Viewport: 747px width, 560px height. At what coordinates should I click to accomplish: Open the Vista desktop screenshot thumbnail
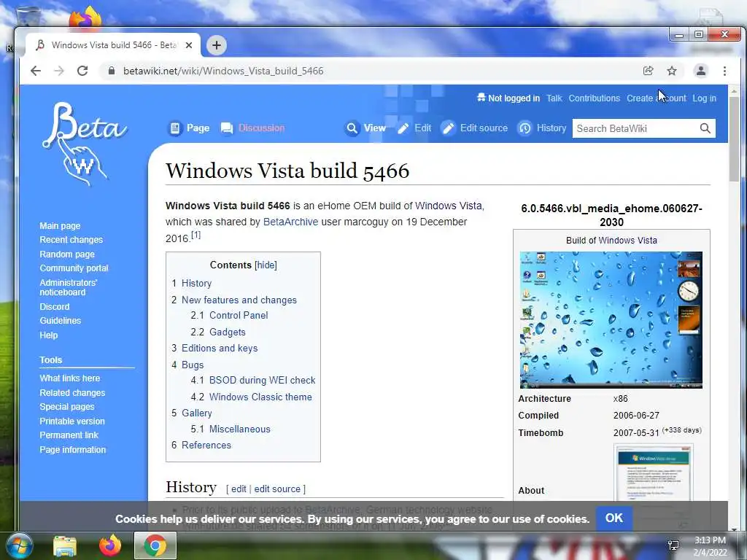coord(611,320)
